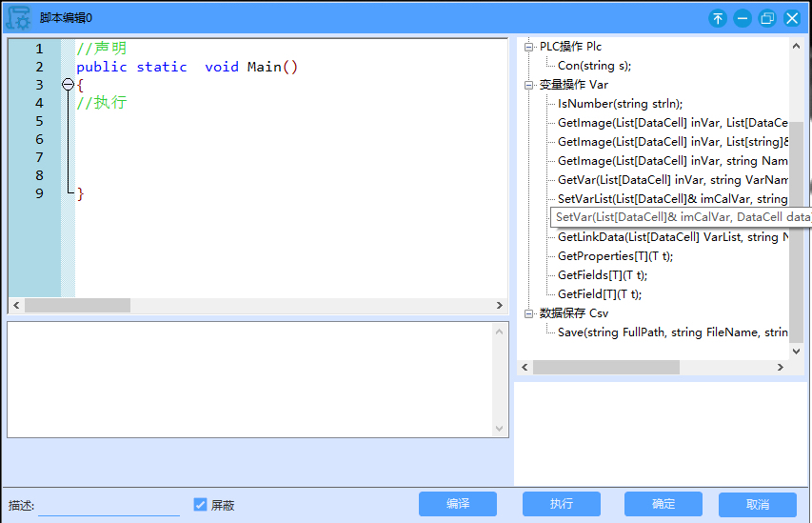Click code editor horizontal scrollbar left arrow
812x523 pixels.
(x=16, y=305)
